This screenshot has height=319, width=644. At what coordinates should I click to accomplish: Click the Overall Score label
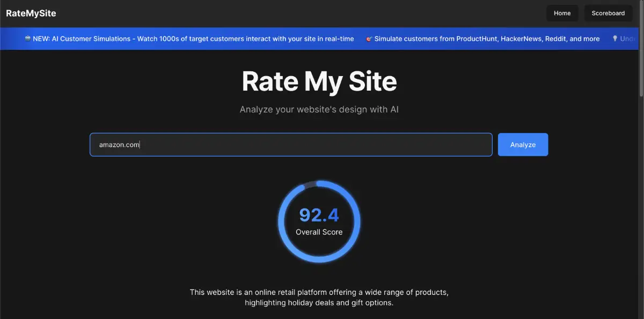pos(319,232)
